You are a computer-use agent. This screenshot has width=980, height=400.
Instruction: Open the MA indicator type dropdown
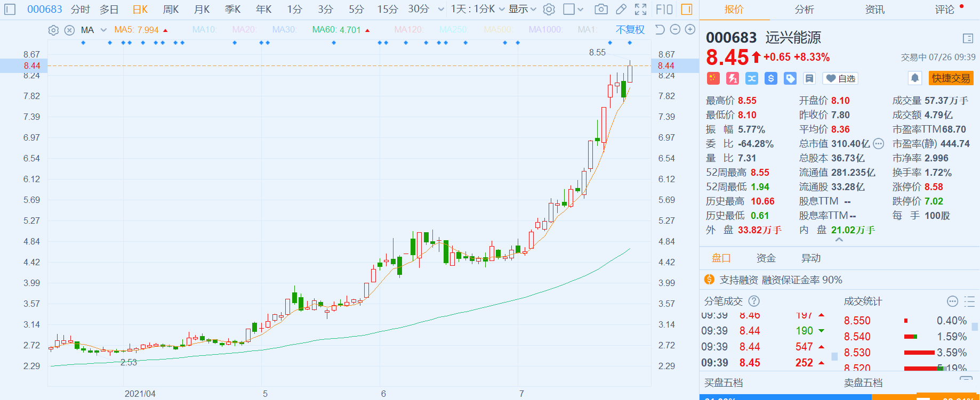[103, 30]
